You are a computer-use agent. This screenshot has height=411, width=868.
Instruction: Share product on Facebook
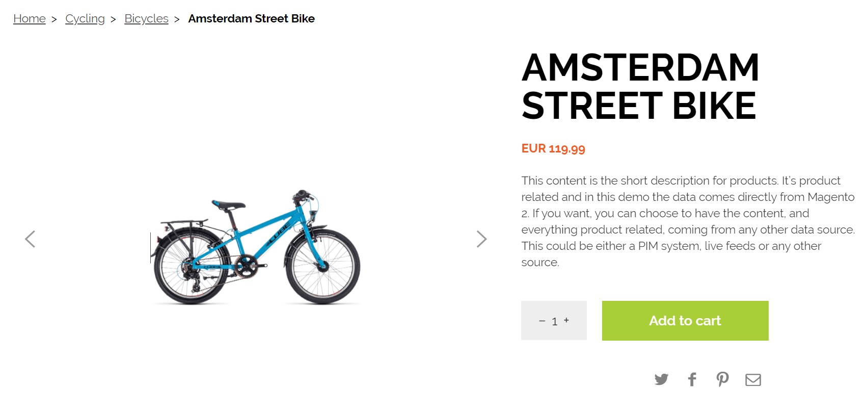pos(692,379)
